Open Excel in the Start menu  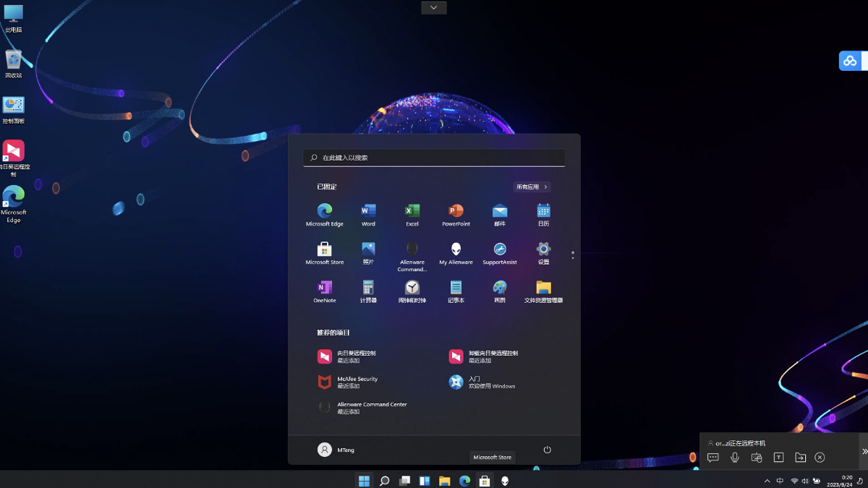coord(412,214)
